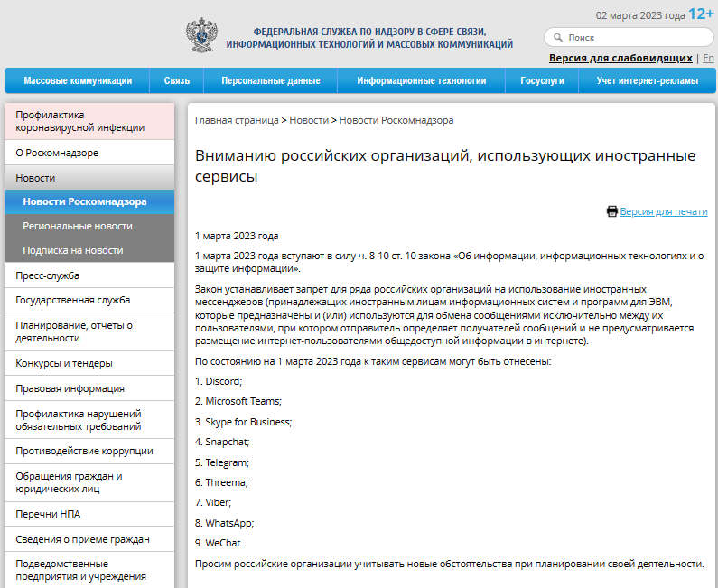
Task: Open Профилактика нарушений обязательных требований item
Action: (x=89, y=420)
